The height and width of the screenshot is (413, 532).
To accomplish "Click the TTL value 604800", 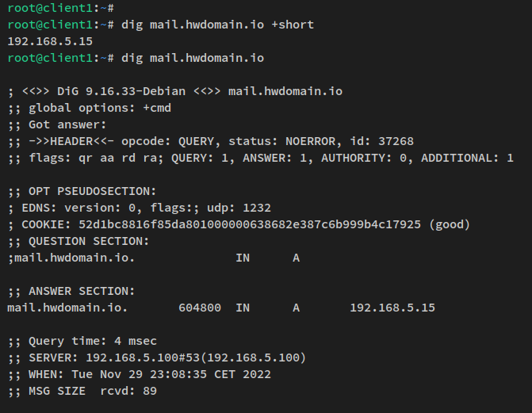I will tap(200, 308).
